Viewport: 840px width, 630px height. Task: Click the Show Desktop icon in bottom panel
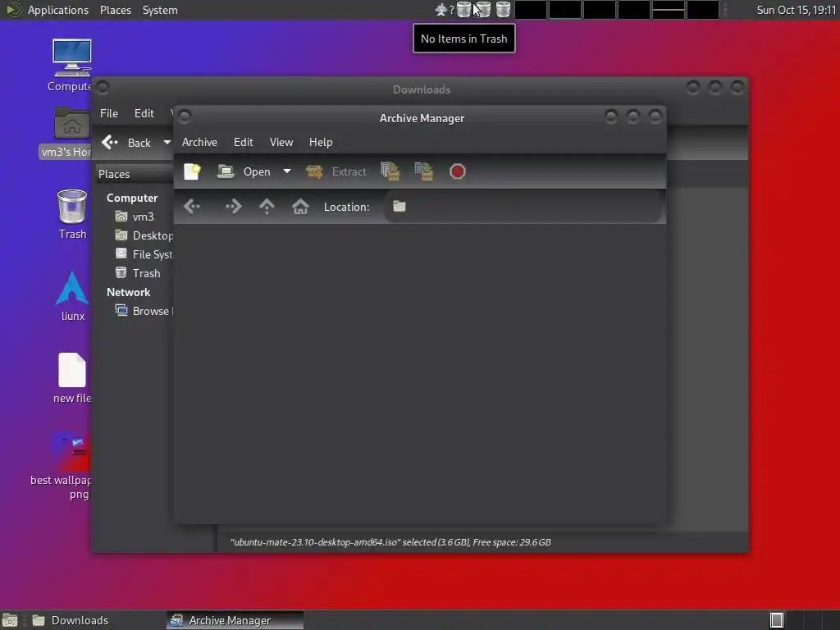(10, 620)
